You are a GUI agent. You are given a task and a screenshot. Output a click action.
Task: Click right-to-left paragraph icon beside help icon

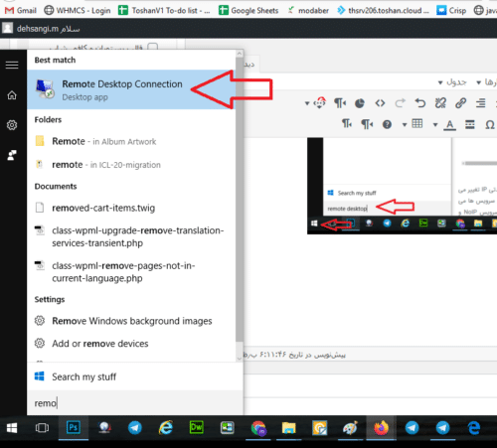pos(367,124)
